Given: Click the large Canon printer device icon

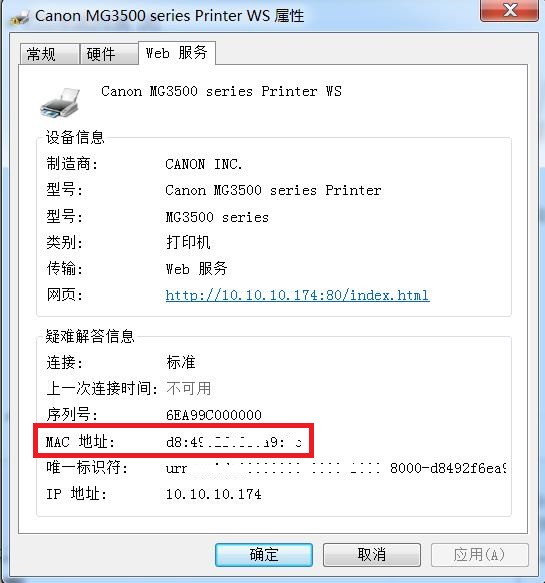Looking at the screenshot, I should [x=59, y=103].
